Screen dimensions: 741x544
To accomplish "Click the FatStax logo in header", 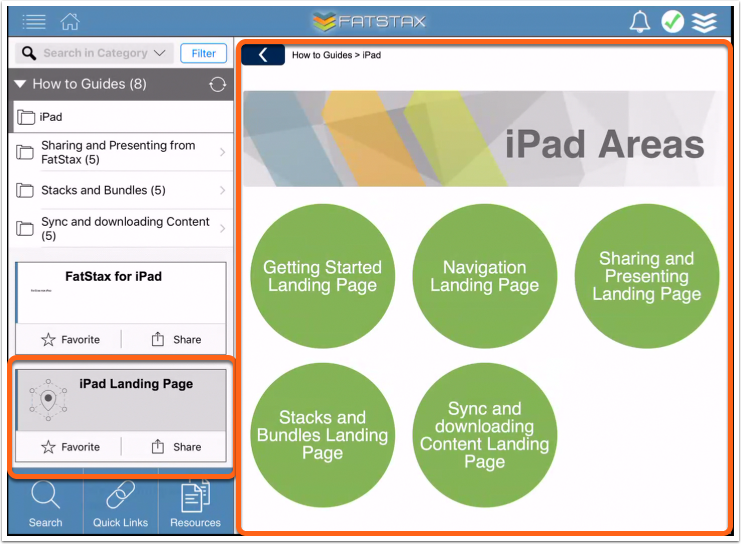I will 369,22.
